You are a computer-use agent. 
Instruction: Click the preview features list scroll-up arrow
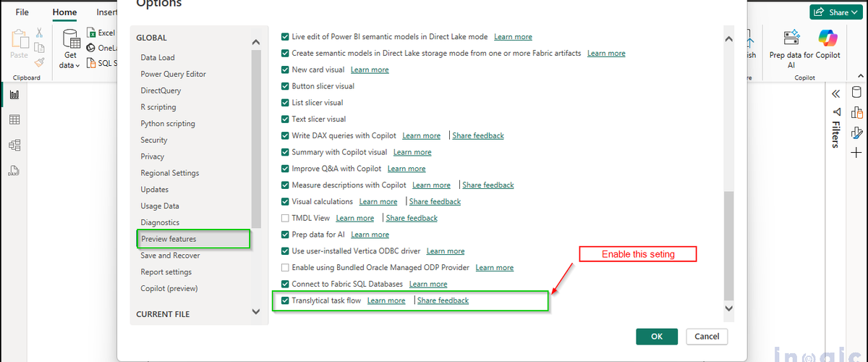(728, 39)
